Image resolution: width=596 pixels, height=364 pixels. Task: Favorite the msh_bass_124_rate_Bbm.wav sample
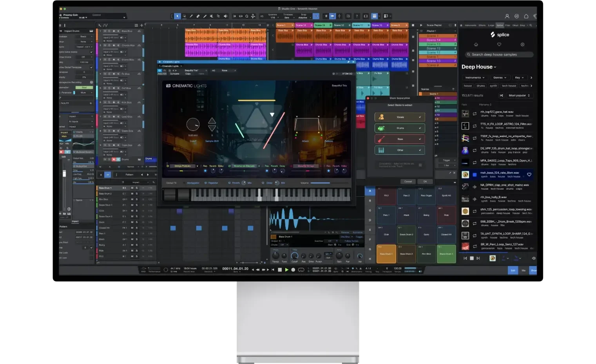click(x=529, y=174)
